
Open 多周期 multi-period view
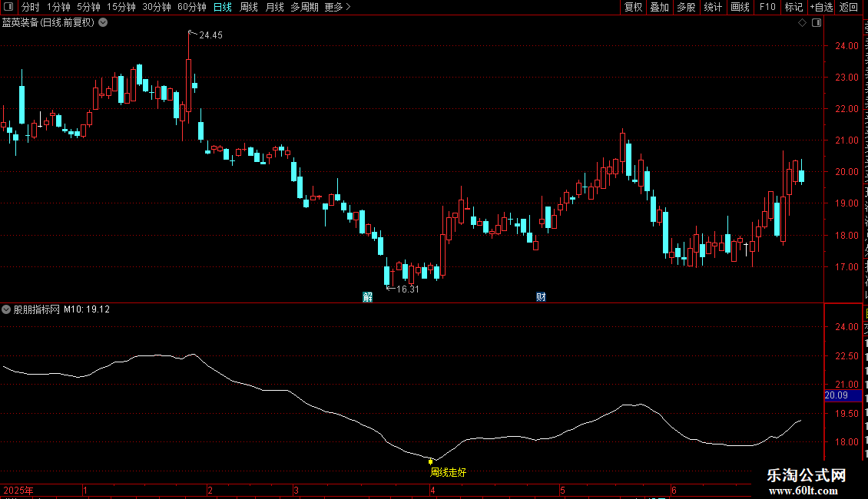(x=304, y=7)
